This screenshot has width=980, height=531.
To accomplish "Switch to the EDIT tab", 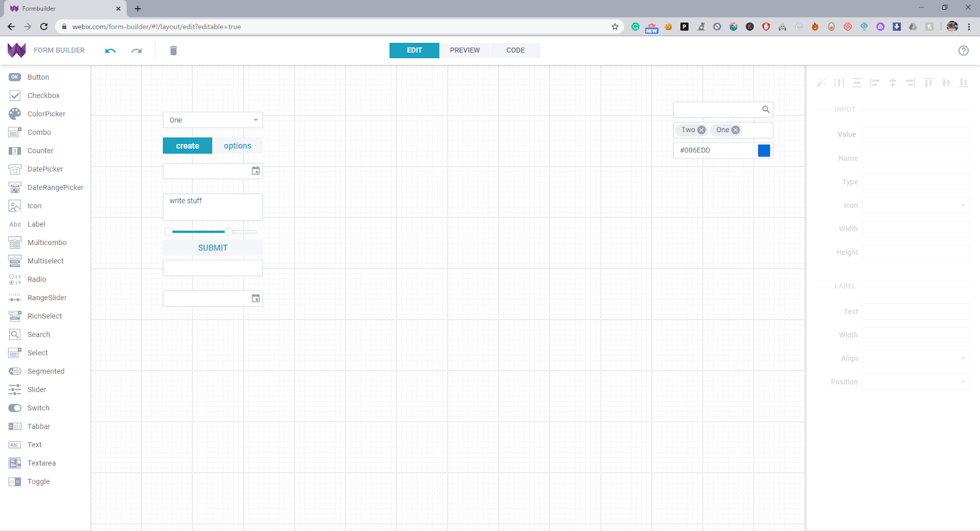I will 414,50.
